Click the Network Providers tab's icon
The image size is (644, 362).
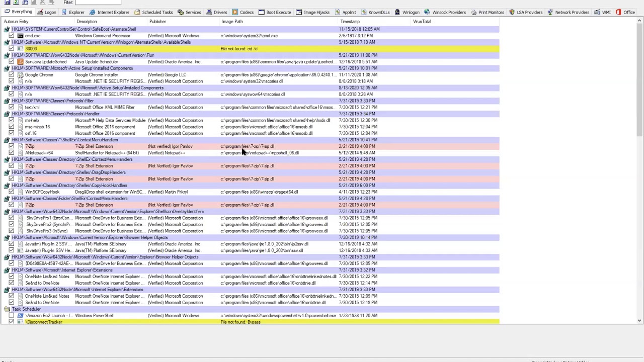pos(550,12)
